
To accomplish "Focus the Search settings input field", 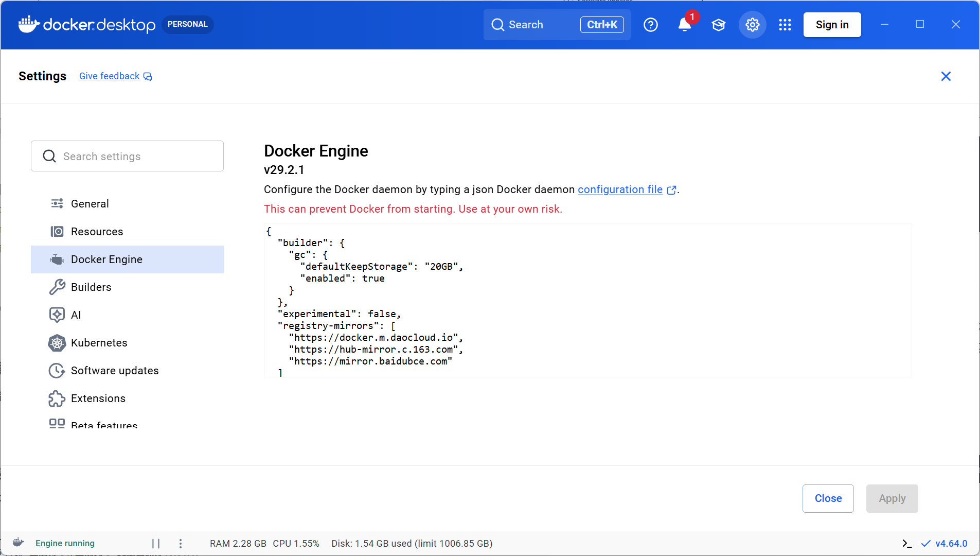I will (127, 156).
